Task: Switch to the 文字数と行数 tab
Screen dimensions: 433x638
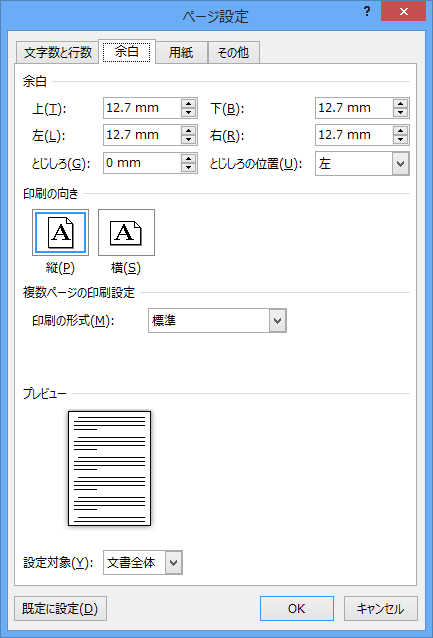Action: coord(58,52)
